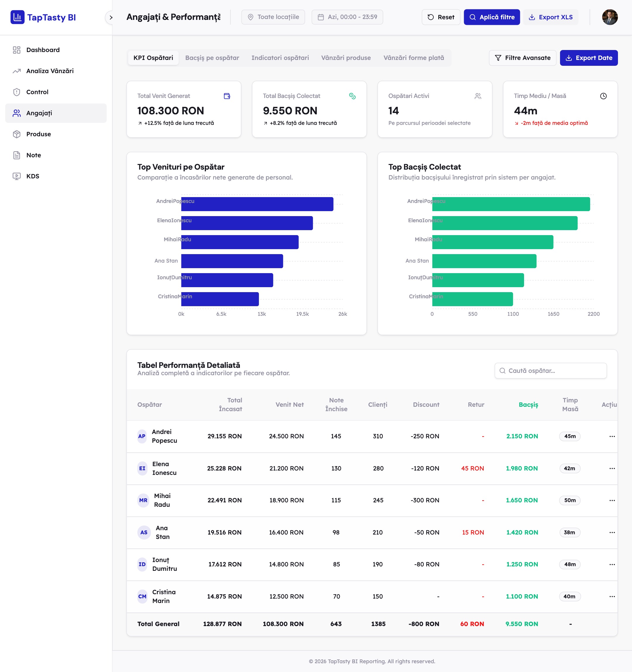The height and width of the screenshot is (672, 632).
Task: Sort by the Bacșiș column header
Action: (528, 405)
